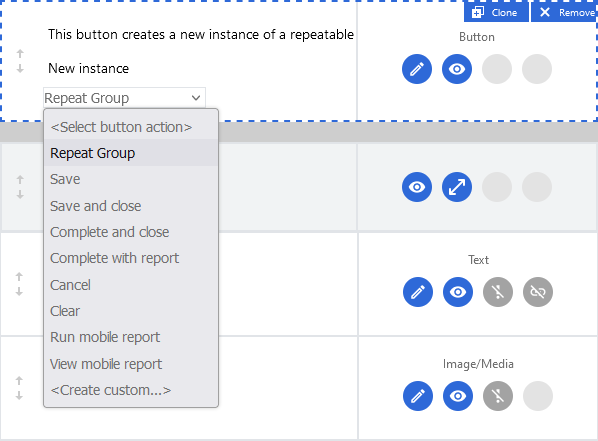Click the 'Image/Media' type label

(478, 364)
